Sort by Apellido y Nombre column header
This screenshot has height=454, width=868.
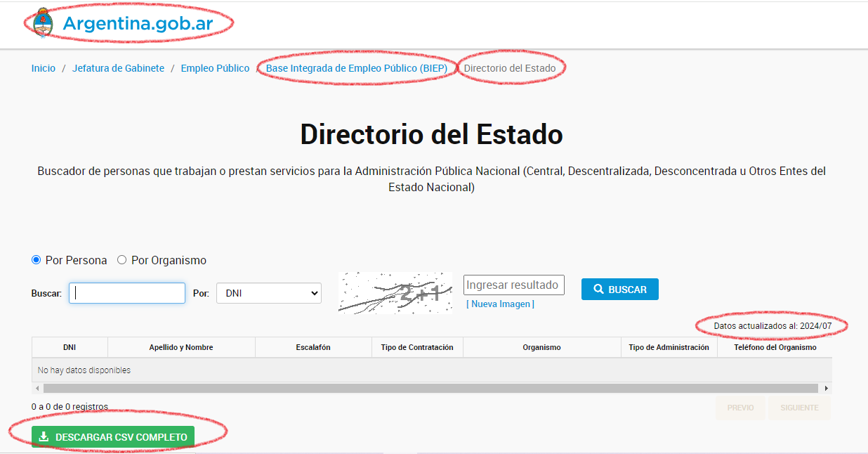coord(181,347)
